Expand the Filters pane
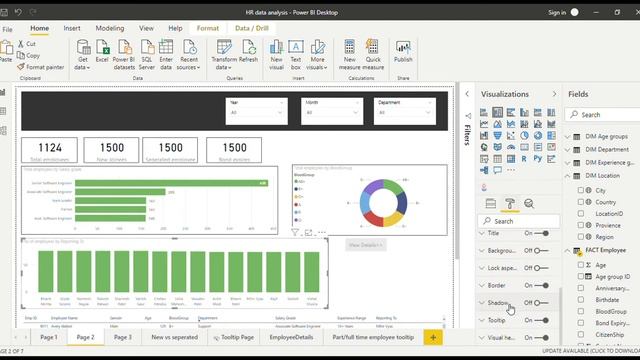The height and width of the screenshot is (360, 640). [x=467, y=94]
